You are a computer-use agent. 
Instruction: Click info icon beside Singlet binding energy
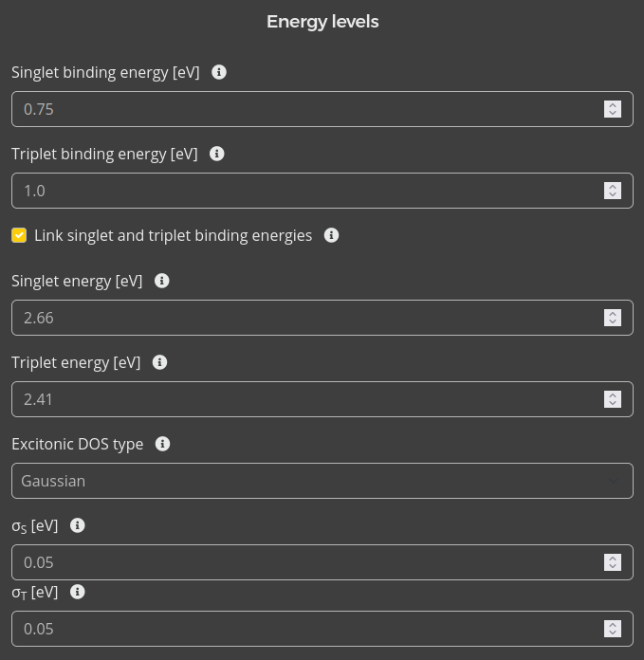click(219, 72)
